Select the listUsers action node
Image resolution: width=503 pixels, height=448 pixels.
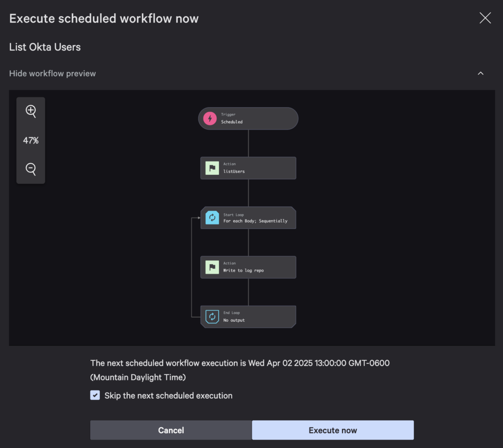click(x=255, y=168)
